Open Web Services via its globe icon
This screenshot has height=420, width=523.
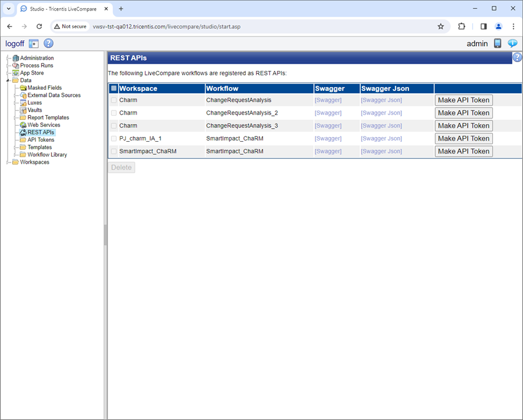pyautogui.click(x=24, y=125)
